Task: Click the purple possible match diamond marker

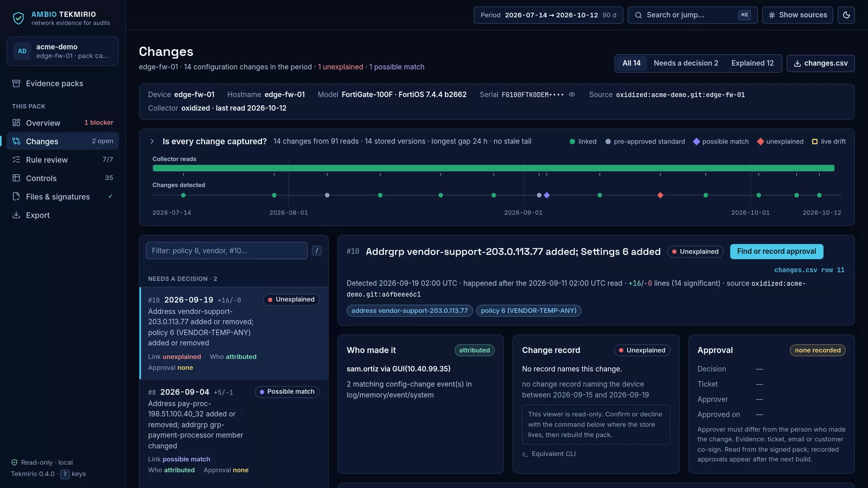Action: tap(547, 195)
